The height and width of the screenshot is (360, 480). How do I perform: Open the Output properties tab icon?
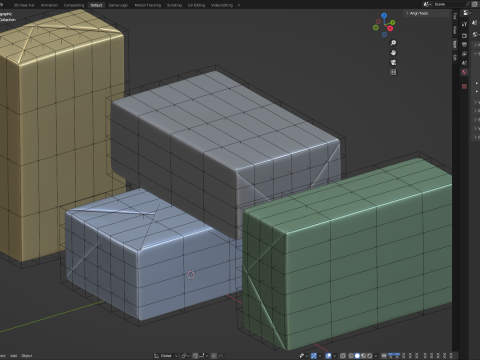(464, 44)
